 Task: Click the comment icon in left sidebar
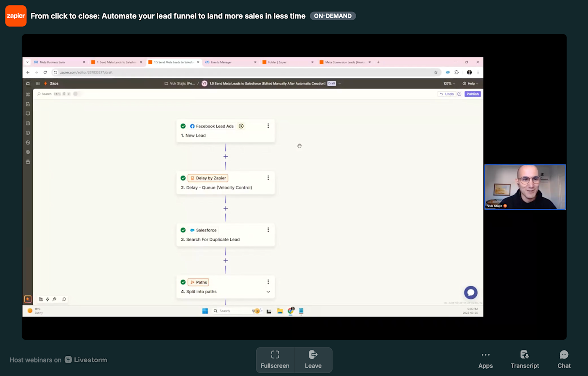coord(28,113)
